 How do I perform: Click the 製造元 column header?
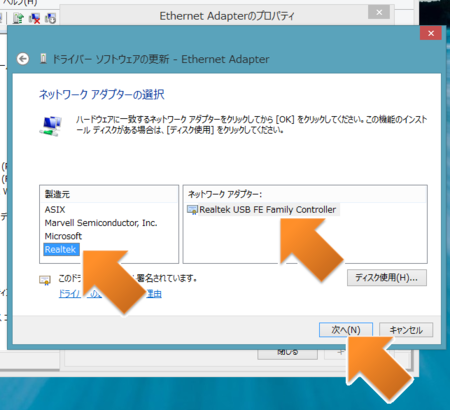(x=109, y=194)
